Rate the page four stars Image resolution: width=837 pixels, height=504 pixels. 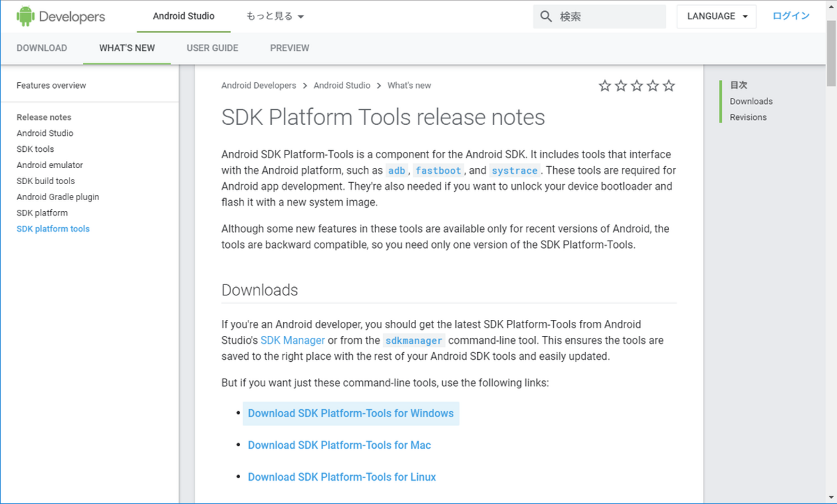653,86
